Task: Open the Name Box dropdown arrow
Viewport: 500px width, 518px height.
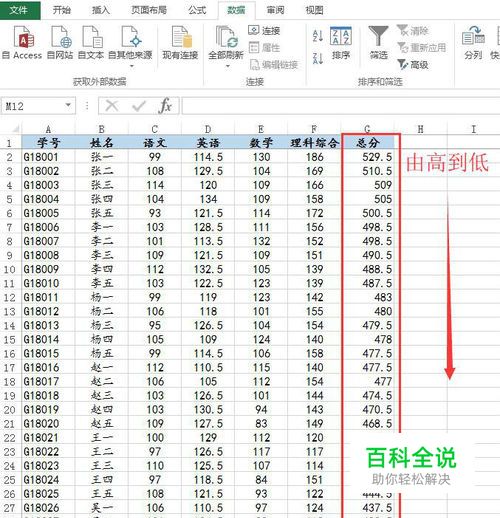Action: pyautogui.click(x=69, y=105)
